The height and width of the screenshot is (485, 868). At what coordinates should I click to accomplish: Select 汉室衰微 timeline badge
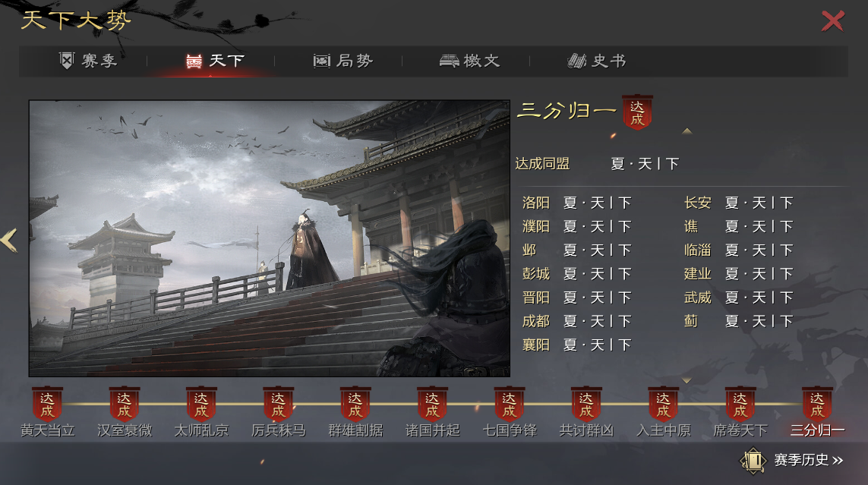pos(124,404)
